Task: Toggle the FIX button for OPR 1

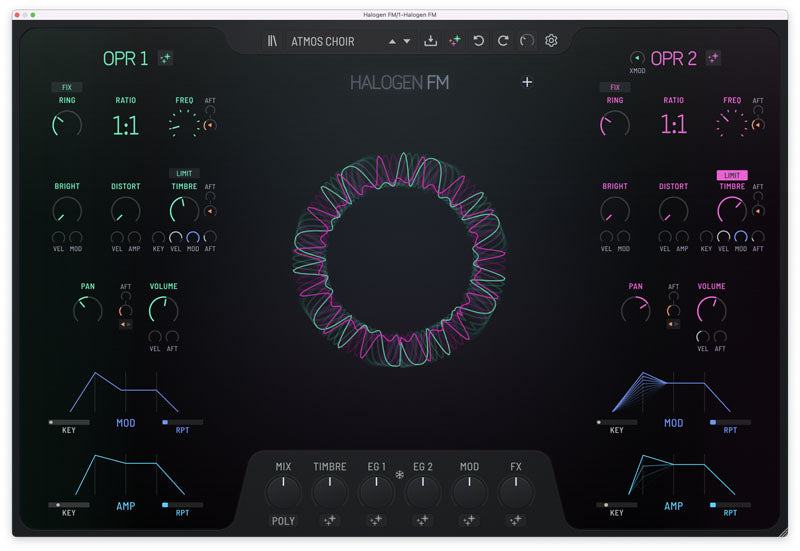Action: coord(67,87)
